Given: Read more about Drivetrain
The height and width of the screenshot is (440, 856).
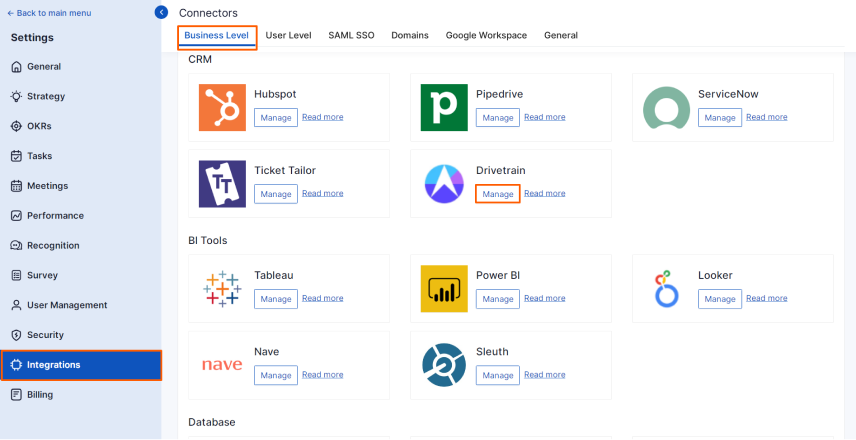Looking at the screenshot, I should click(545, 193).
